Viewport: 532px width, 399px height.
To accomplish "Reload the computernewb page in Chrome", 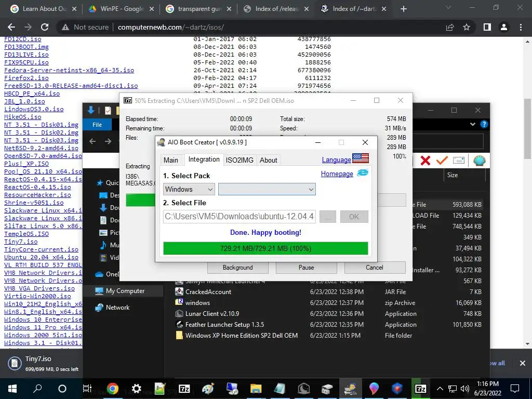I will (45, 27).
